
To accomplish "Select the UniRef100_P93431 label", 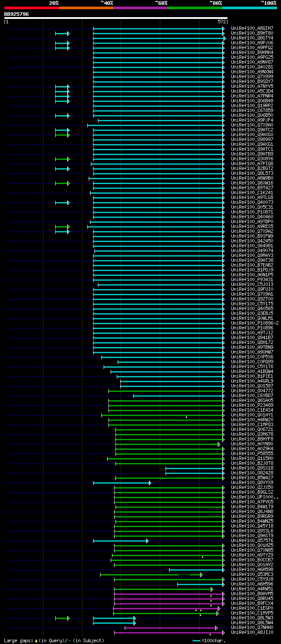I will (x=252, y=280).
